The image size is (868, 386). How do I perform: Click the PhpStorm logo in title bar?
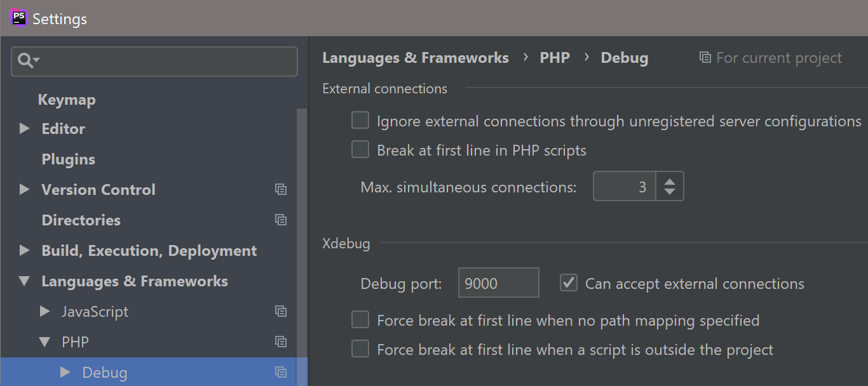click(x=19, y=18)
